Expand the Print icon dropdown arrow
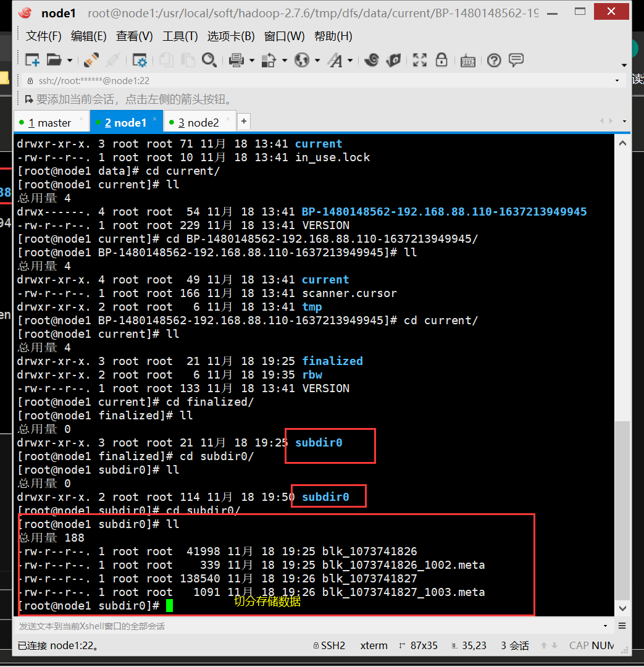 (252, 61)
